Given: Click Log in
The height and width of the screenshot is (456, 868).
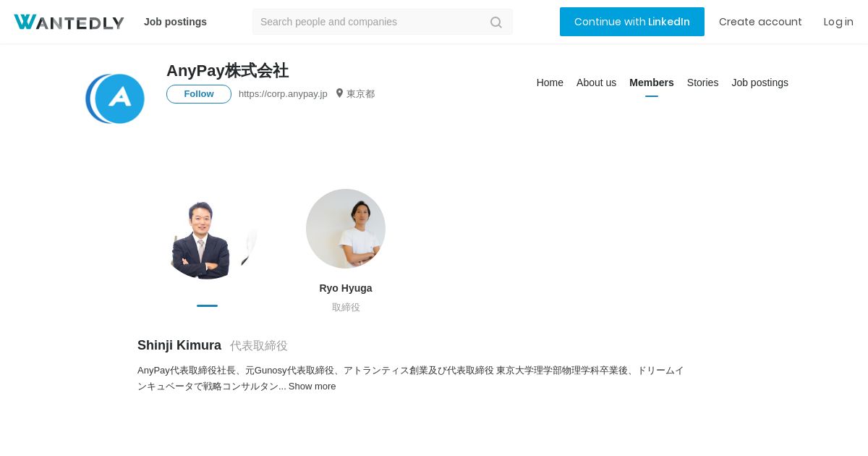Looking at the screenshot, I should click(x=838, y=22).
